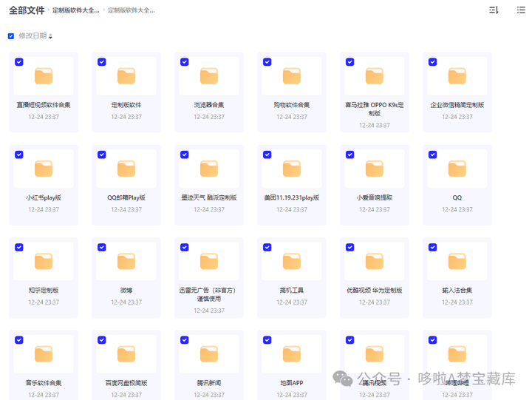The width and height of the screenshot is (532, 400).
Task: Uncheck the 美团11.19.231play版 checkbox
Action: (x=267, y=155)
